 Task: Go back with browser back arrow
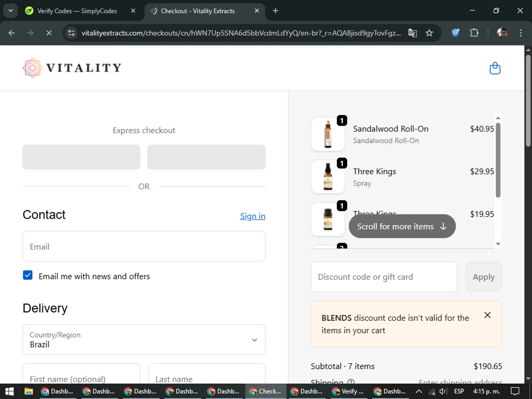[12, 33]
